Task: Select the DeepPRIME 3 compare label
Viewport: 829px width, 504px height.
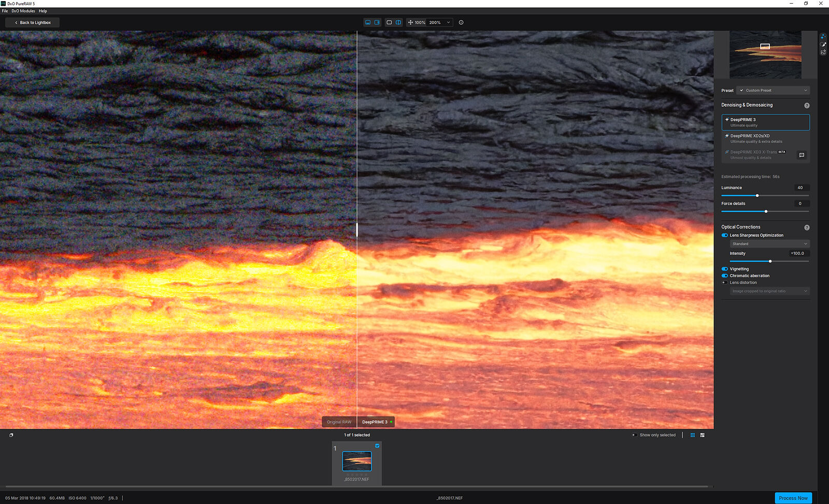Action: pyautogui.click(x=376, y=422)
